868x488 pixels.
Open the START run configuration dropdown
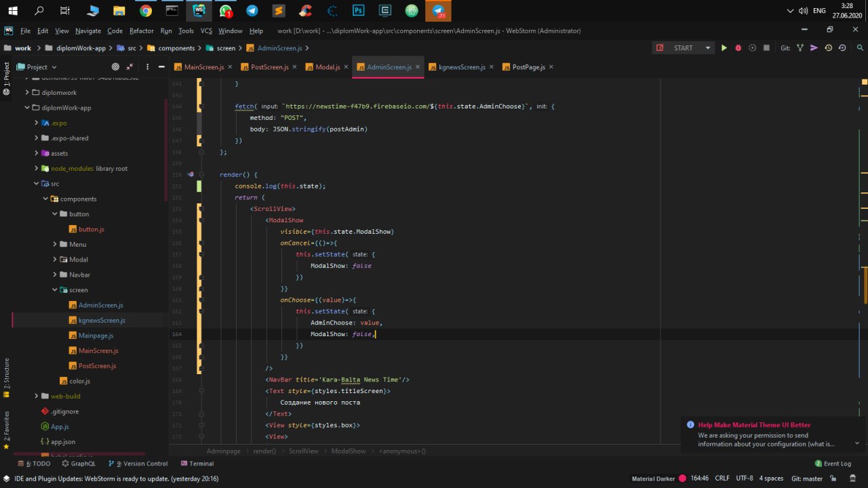[x=684, y=48]
